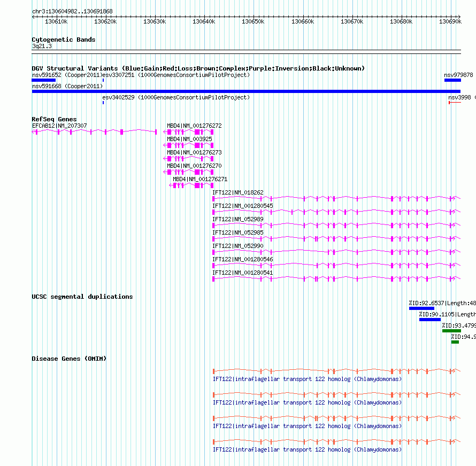Click the %ID:90.1105 segmental duplication blue bar
This screenshot has width=476, height=466.
430,320
